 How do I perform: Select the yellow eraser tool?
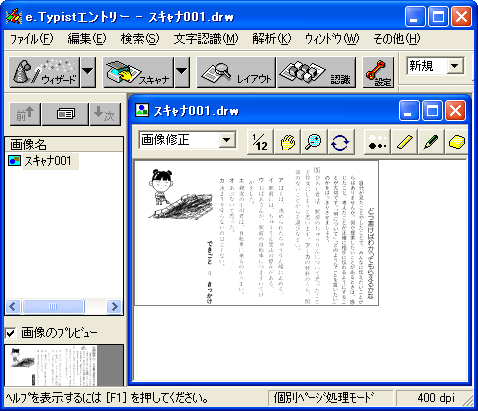point(456,142)
